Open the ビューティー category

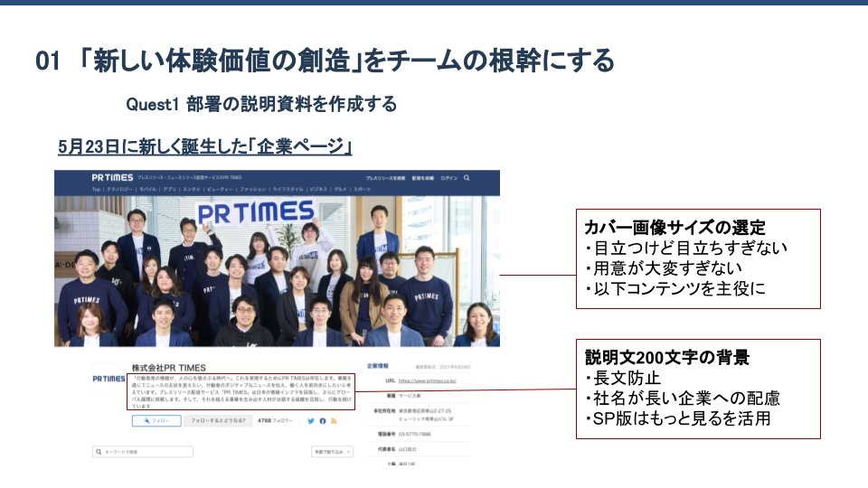(220, 189)
